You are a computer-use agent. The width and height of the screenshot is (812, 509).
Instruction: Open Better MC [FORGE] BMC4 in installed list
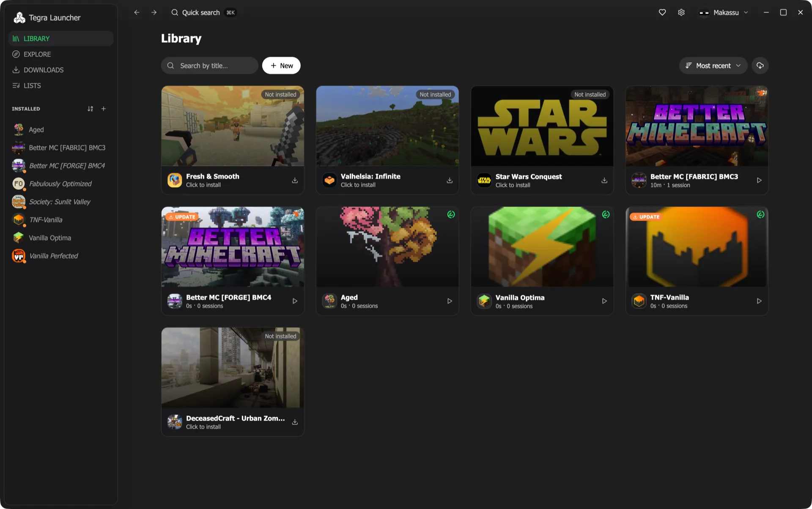[x=61, y=166]
